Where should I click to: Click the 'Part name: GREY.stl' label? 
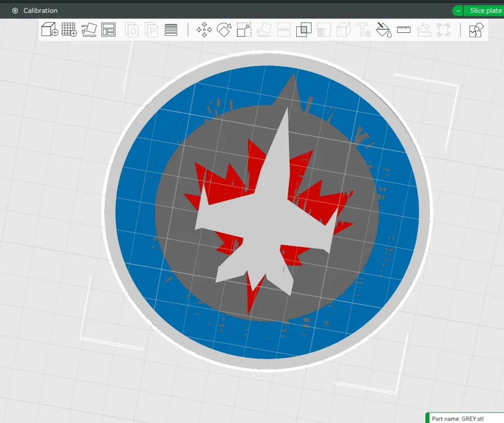coord(458,418)
